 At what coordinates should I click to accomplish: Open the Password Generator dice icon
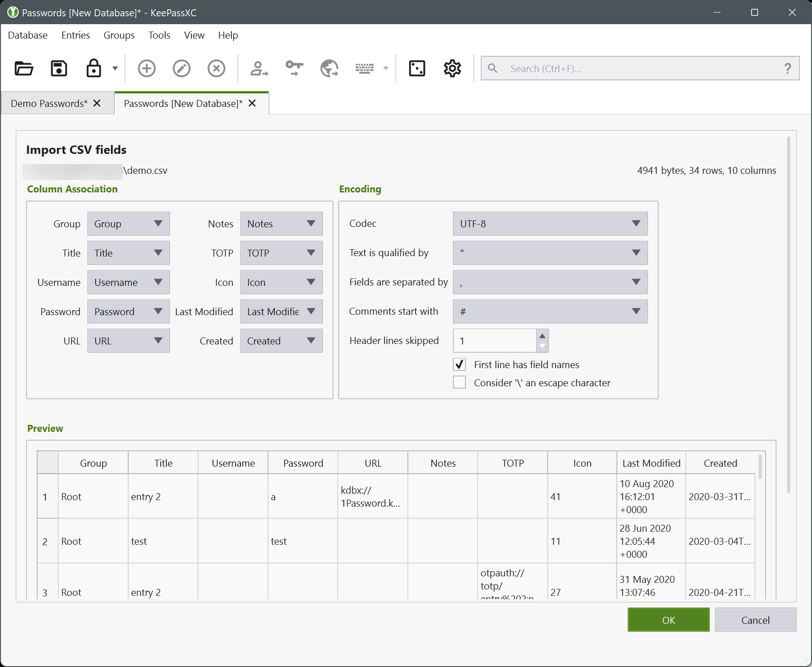point(417,68)
